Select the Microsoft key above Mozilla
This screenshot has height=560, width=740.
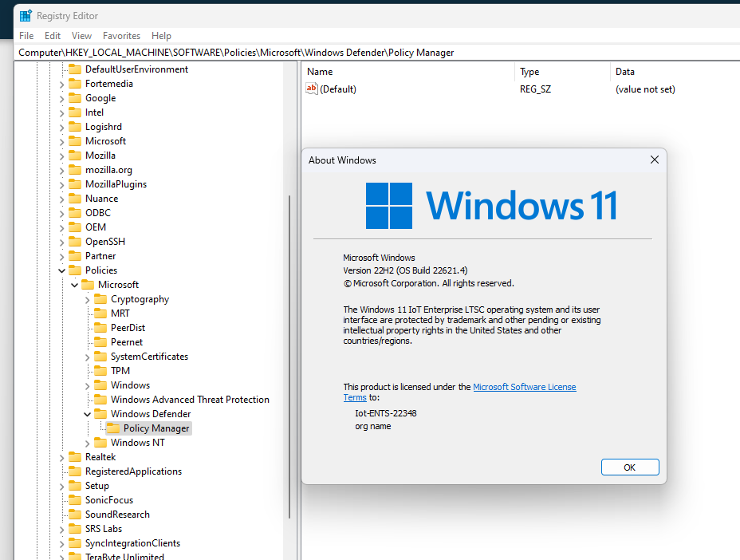[x=106, y=141]
